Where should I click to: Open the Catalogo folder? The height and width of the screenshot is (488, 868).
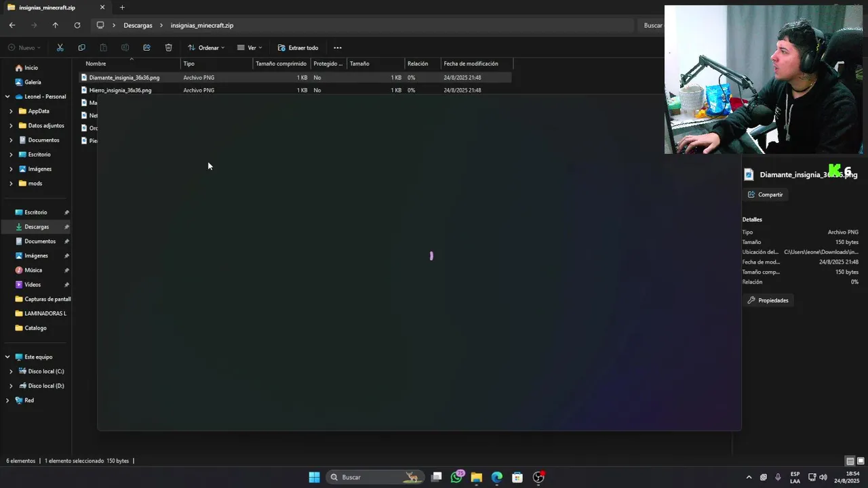pos(35,328)
